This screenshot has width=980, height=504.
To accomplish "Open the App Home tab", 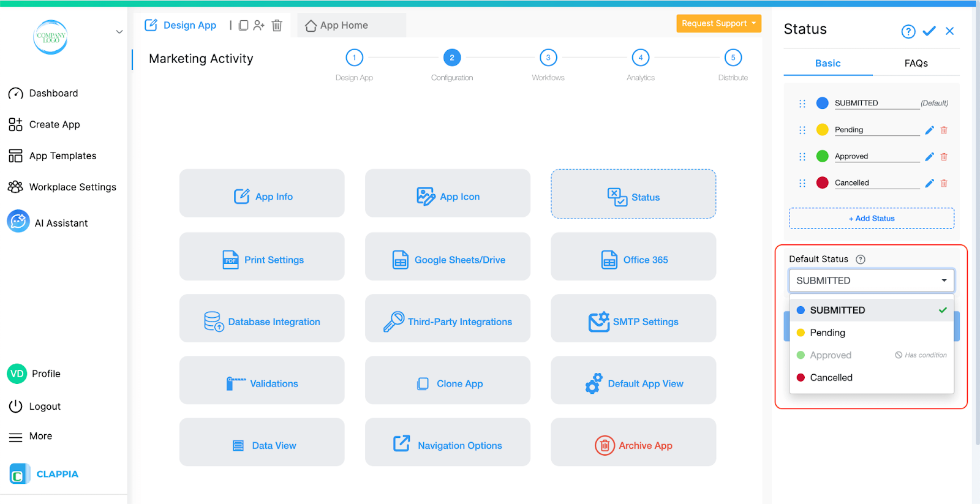I will coord(352,25).
